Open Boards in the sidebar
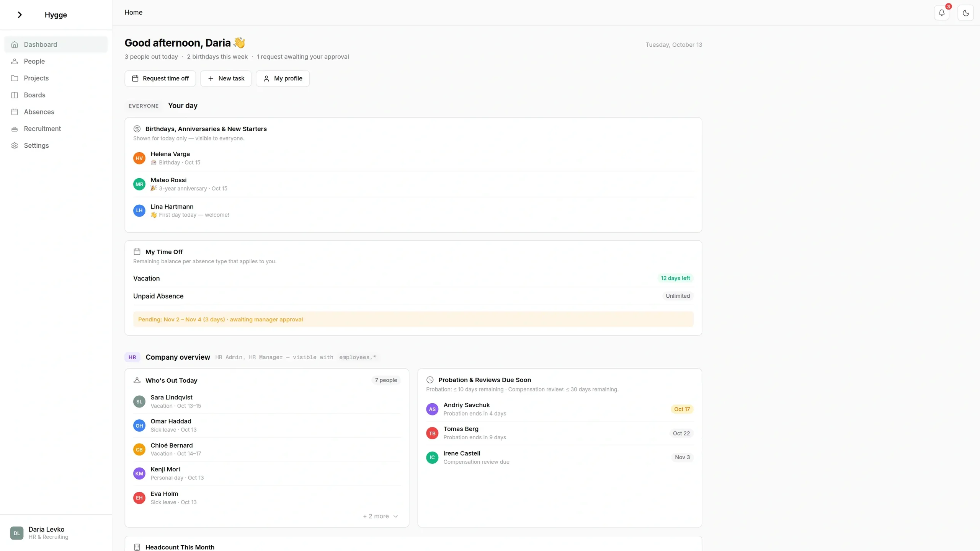This screenshot has width=980, height=551. click(x=56, y=95)
